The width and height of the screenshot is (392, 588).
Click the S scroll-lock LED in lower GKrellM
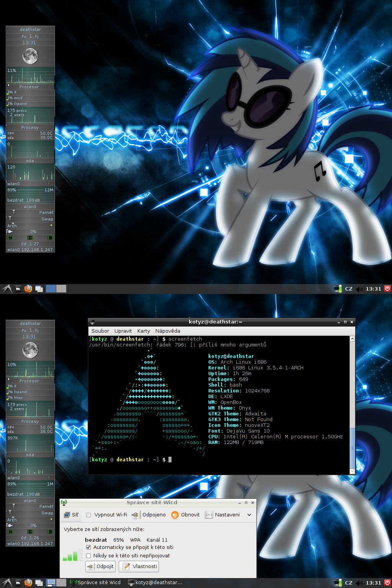point(50,532)
